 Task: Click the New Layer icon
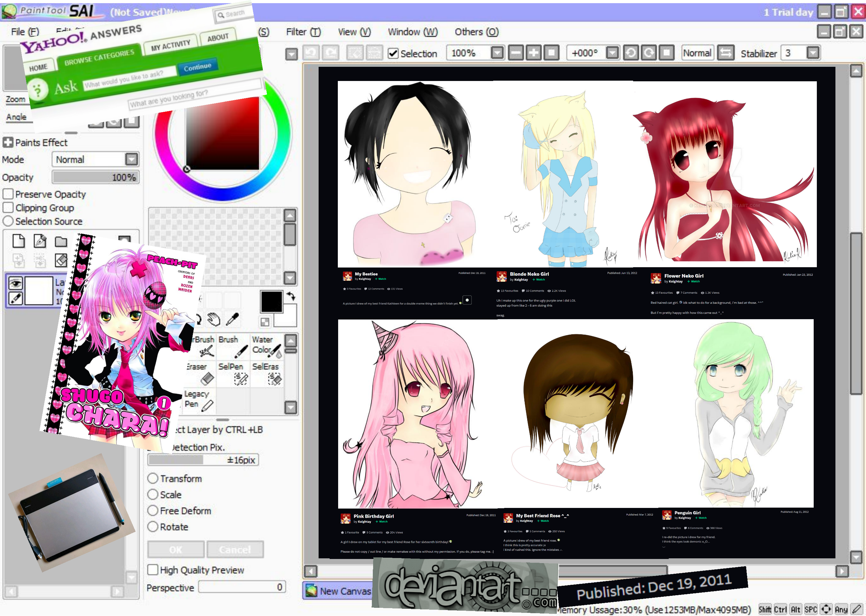click(19, 241)
